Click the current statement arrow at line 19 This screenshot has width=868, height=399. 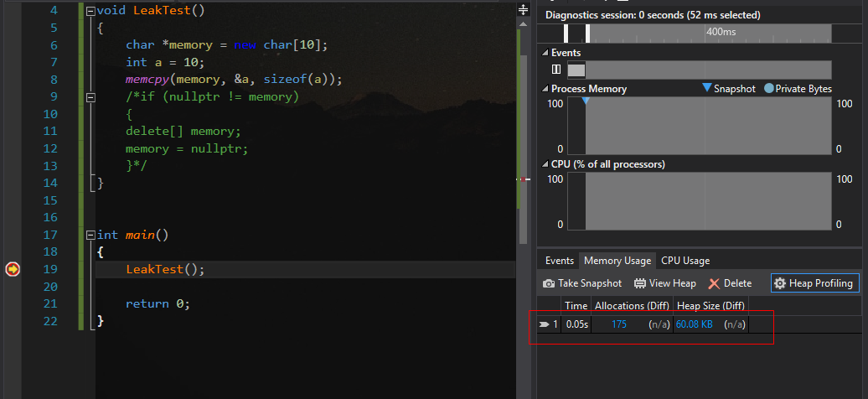point(13,269)
